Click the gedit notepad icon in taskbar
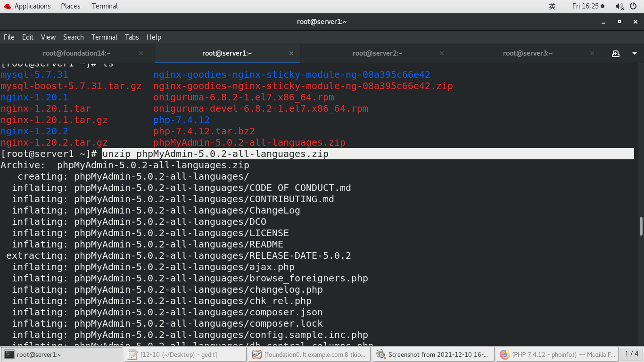The image size is (644, 362). click(132, 354)
